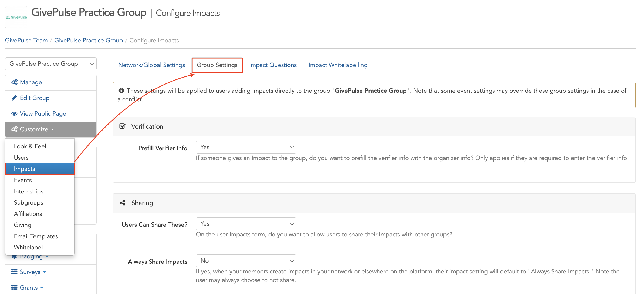
Task: Click the Edit Group pencil icon
Action: click(14, 98)
